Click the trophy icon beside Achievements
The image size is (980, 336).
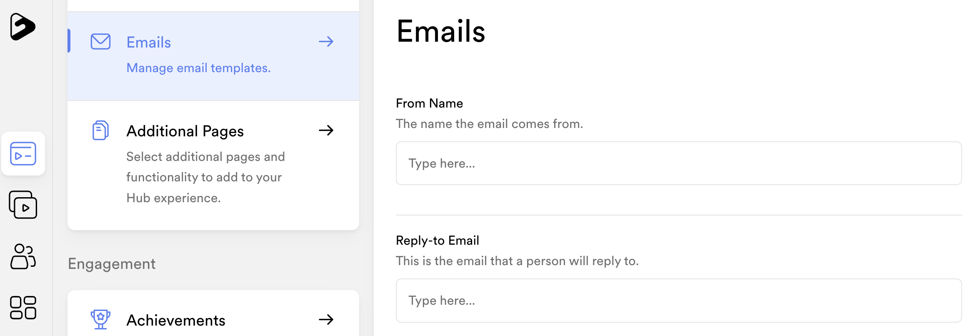pos(100,320)
